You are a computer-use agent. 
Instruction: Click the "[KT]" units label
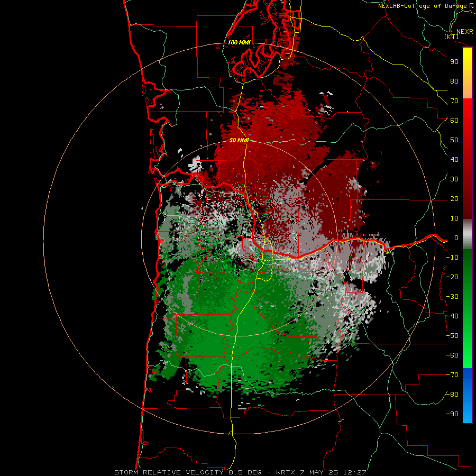[452, 36]
